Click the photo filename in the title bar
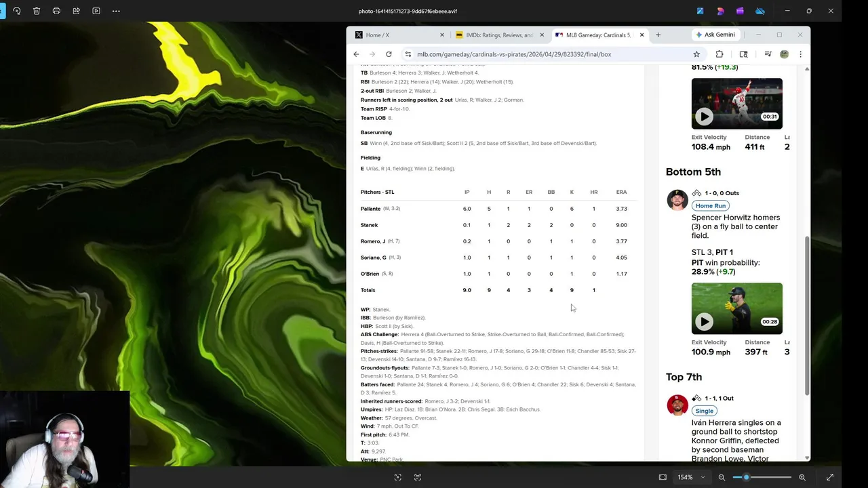The width and height of the screenshot is (868, 488). [x=408, y=11]
